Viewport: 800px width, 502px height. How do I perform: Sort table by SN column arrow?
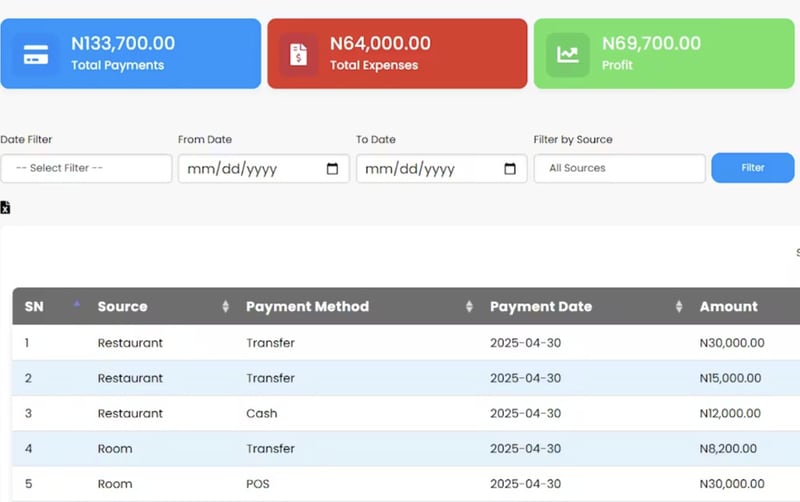pyautogui.click(x=77, y=304)
